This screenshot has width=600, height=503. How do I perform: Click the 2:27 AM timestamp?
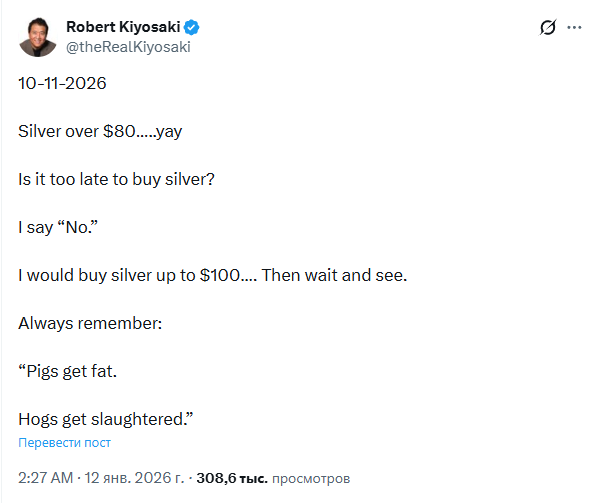[x=45, y=478]
